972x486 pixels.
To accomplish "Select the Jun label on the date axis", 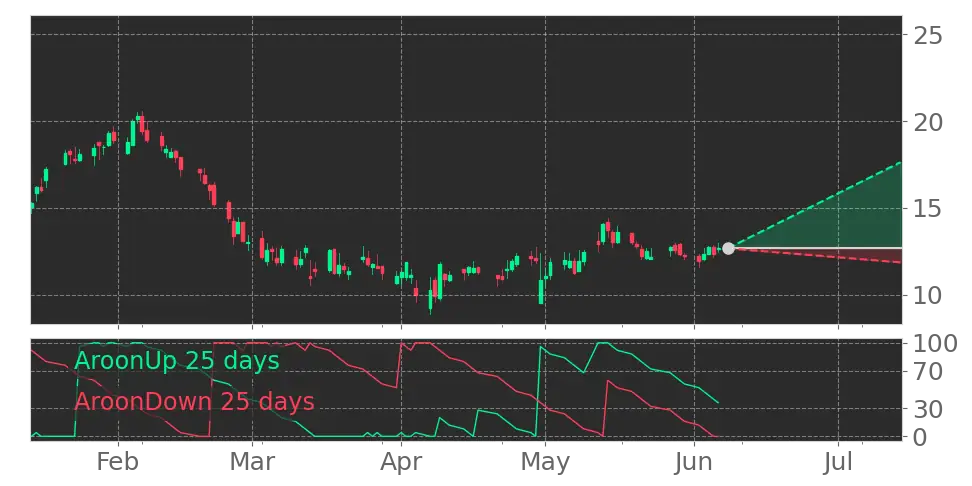I will coord(694,462).
